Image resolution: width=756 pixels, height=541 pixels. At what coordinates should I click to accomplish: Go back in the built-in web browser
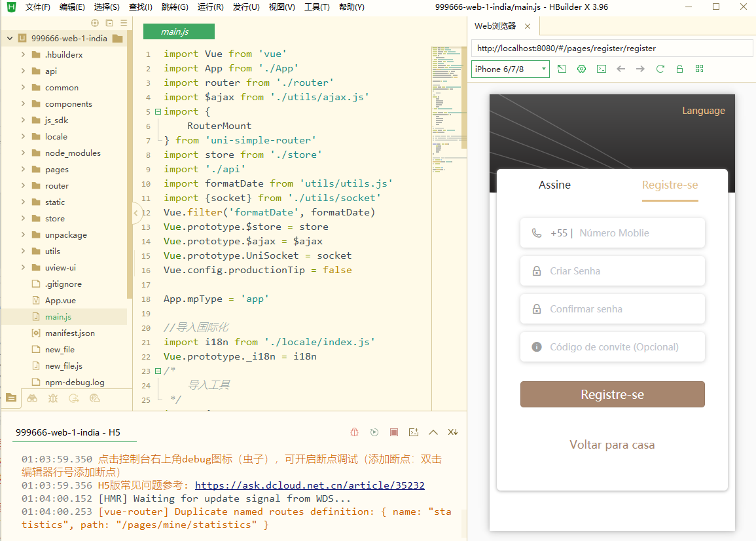pos(621,69)
